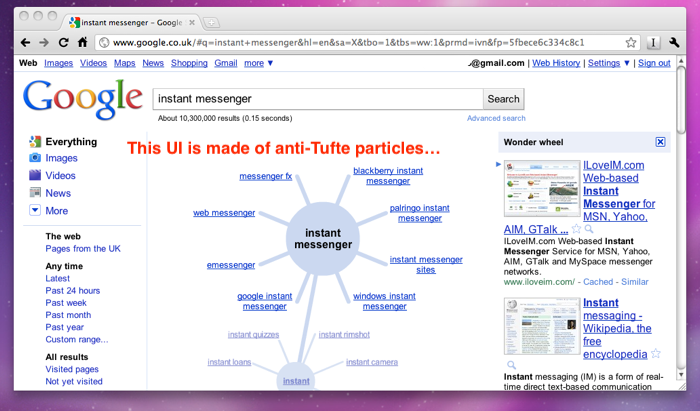Image resolution: width=700 pixels, height=411 pixels.
Task: Open the Shopping link in top bar
Action: pyautogui.click(x=189, y=63)
